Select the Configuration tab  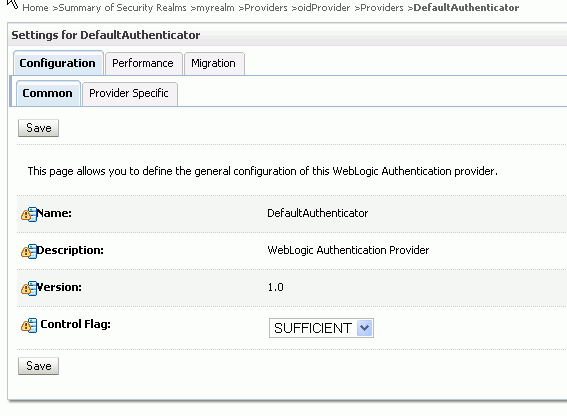pyautogui.click(x=58, y=63)
